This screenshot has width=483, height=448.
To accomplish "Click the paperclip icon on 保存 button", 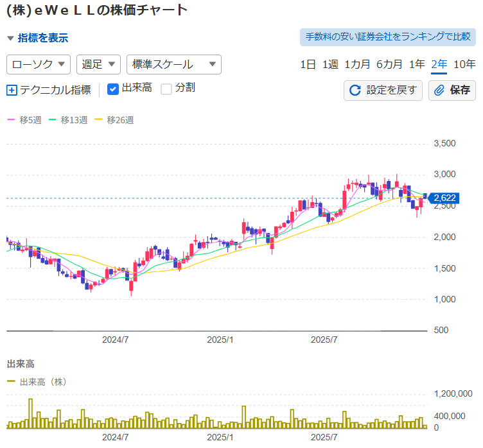I will tap(440, 90).
